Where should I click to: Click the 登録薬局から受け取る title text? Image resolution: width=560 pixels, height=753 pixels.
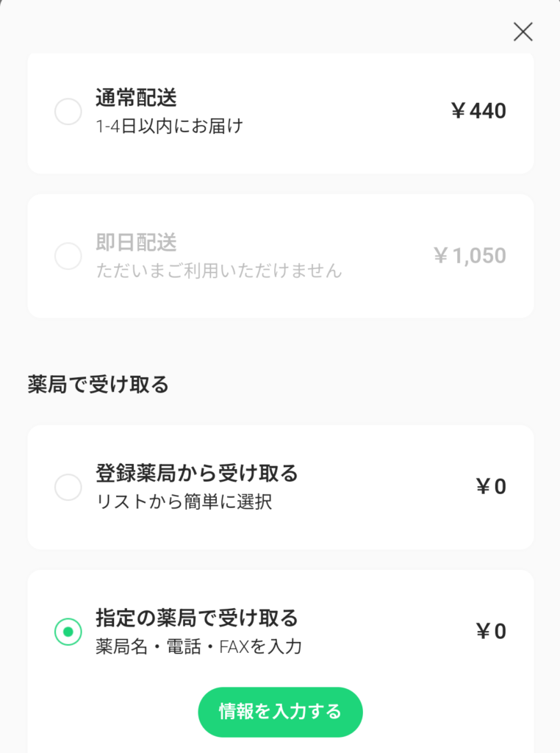[x=197, y=473]
